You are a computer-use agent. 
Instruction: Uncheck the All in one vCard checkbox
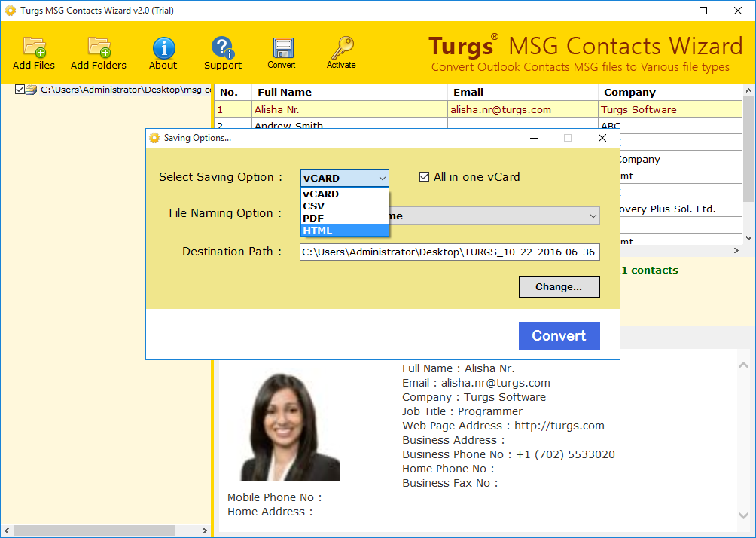(424, 177)
